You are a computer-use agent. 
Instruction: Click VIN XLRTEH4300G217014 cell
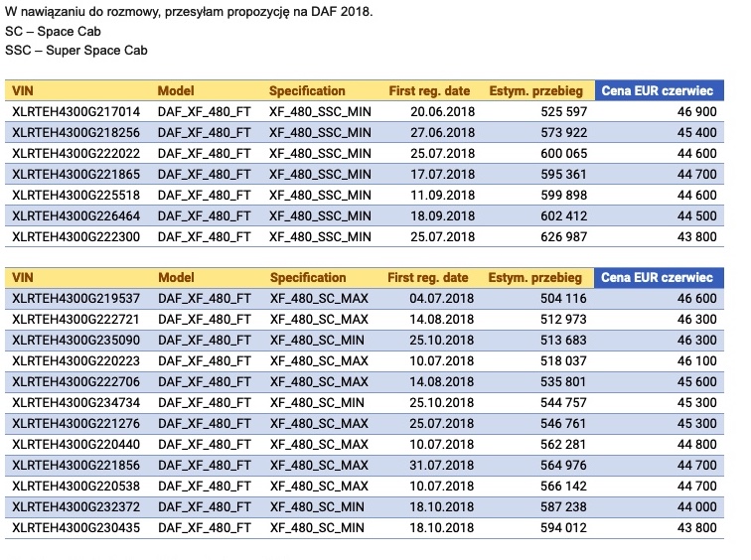76,112
